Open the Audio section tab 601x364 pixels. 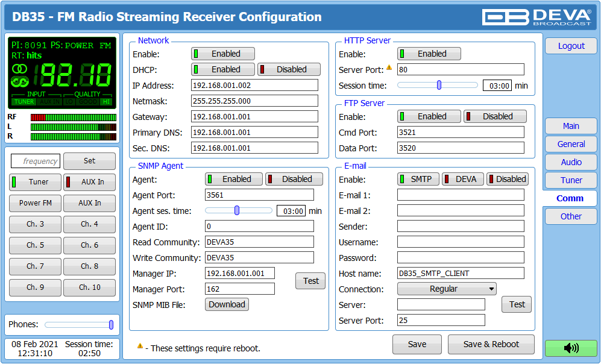(571, 162)
